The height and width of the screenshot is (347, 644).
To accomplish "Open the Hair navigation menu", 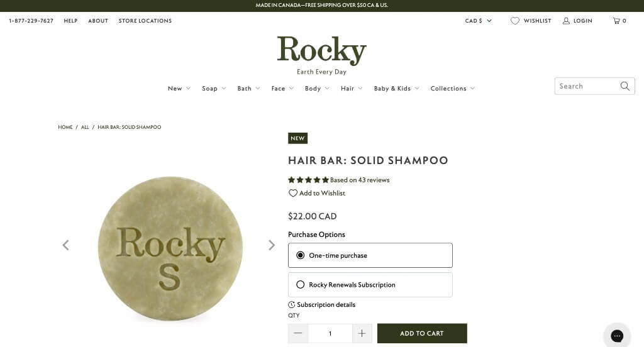I will tap(352, 88).
